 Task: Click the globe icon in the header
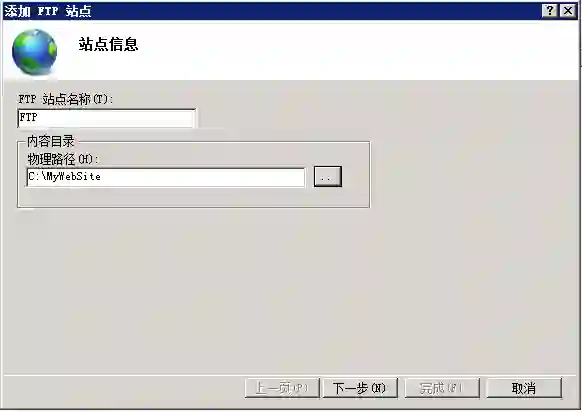tap(35, 52)
